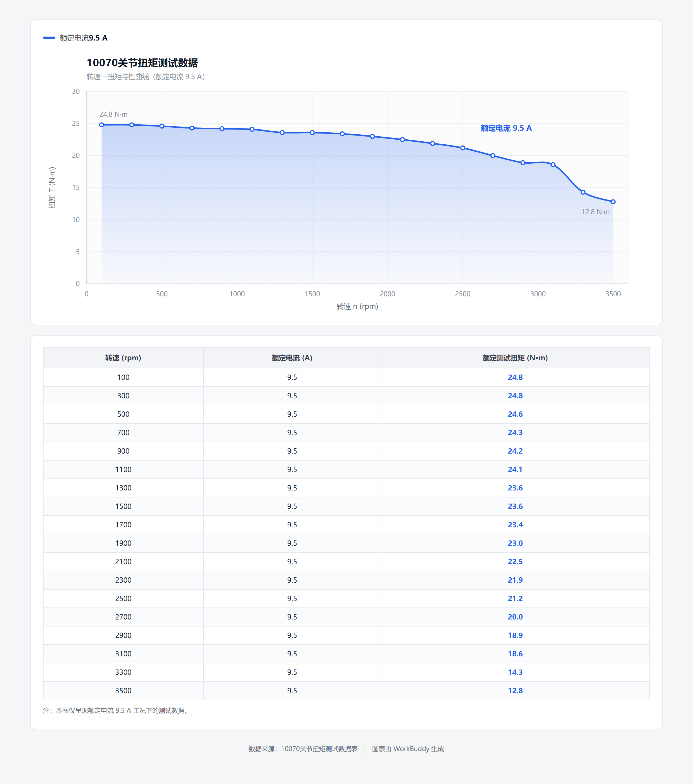693x784 pixels.
Task: Click the 1300 rpm speed cell
Action: 123,488
